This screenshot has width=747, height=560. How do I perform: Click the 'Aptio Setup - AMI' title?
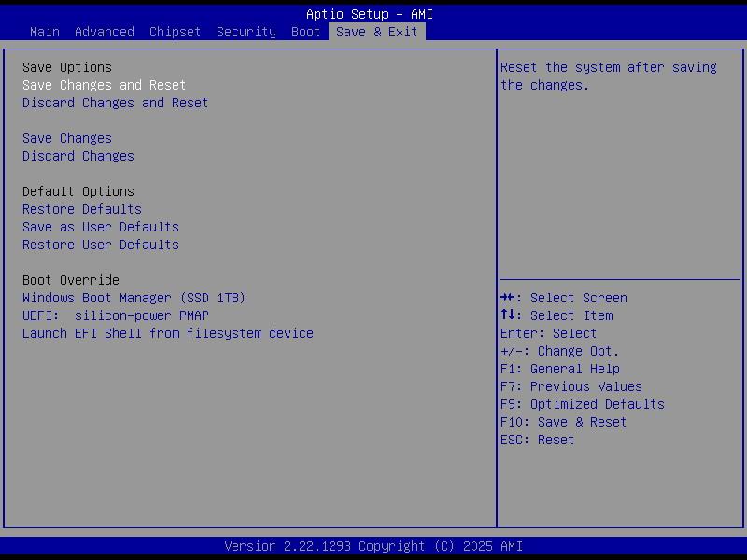point(370,14)
